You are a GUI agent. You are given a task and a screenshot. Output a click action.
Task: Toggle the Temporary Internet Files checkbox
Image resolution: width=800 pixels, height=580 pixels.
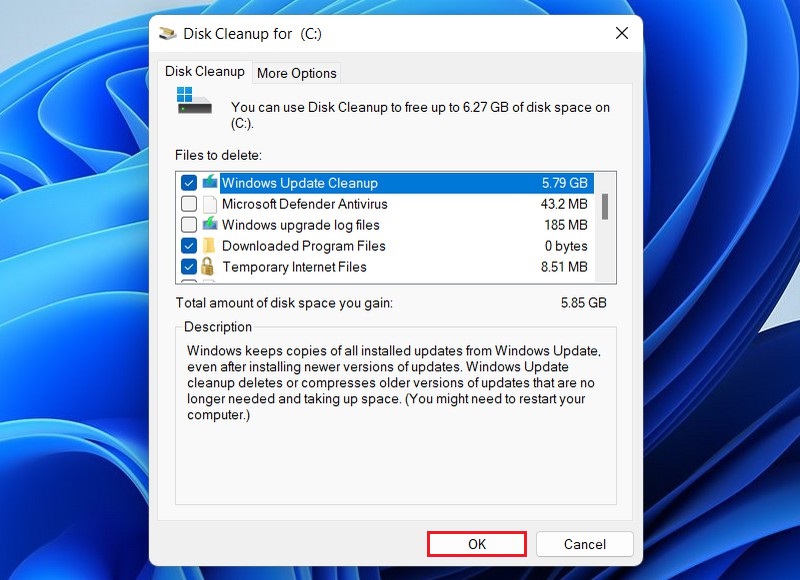pos(189,267)
